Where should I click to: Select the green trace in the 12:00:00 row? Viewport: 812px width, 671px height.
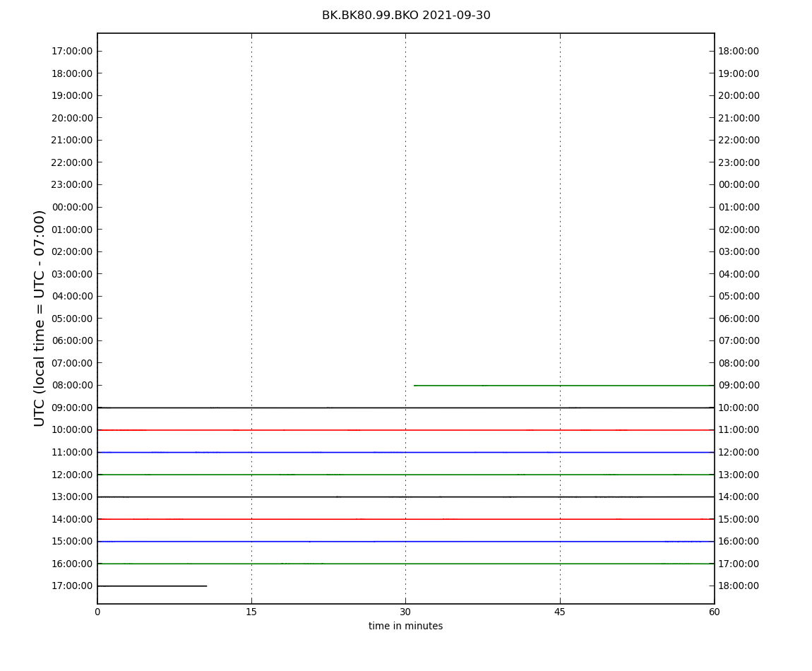click(x=406, y=475)
